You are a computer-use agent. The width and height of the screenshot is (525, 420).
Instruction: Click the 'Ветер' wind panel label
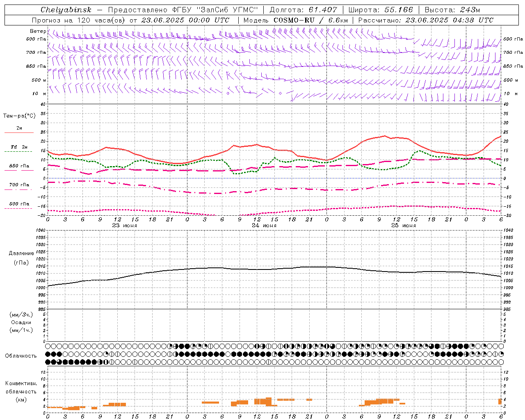click(x=38, y=31)
